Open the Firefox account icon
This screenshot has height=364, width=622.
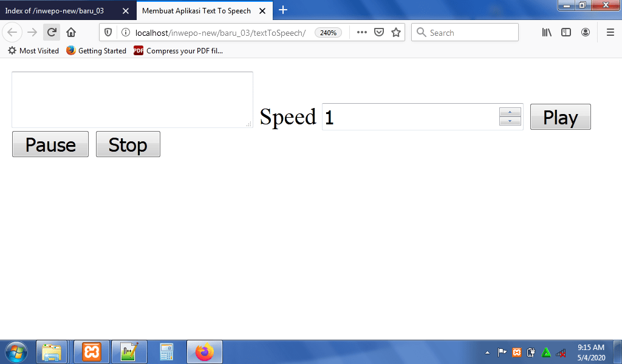(x=586, y=33)
